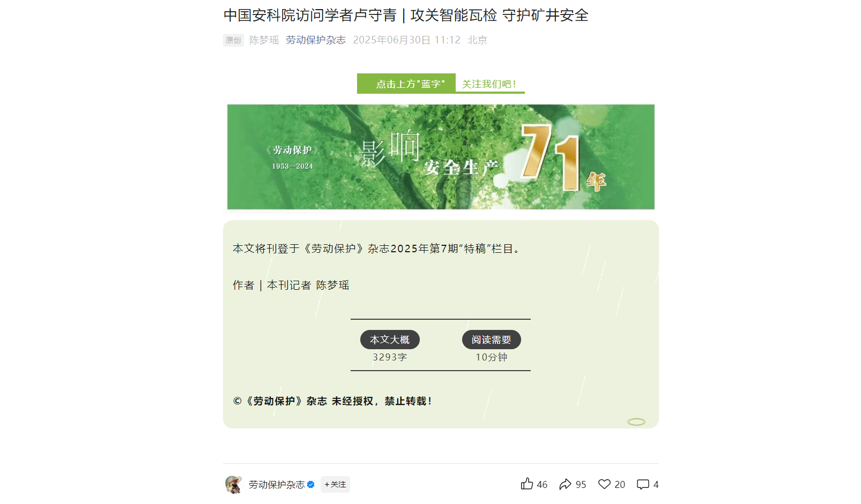
Task: Click the 点击上方蓝字 green label
Action: [x=406, y=84]
